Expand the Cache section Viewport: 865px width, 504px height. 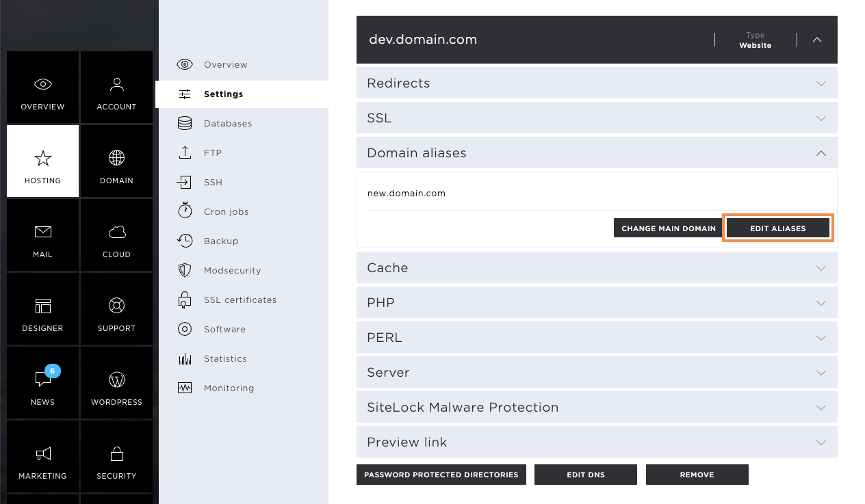[x=597, y=267]
